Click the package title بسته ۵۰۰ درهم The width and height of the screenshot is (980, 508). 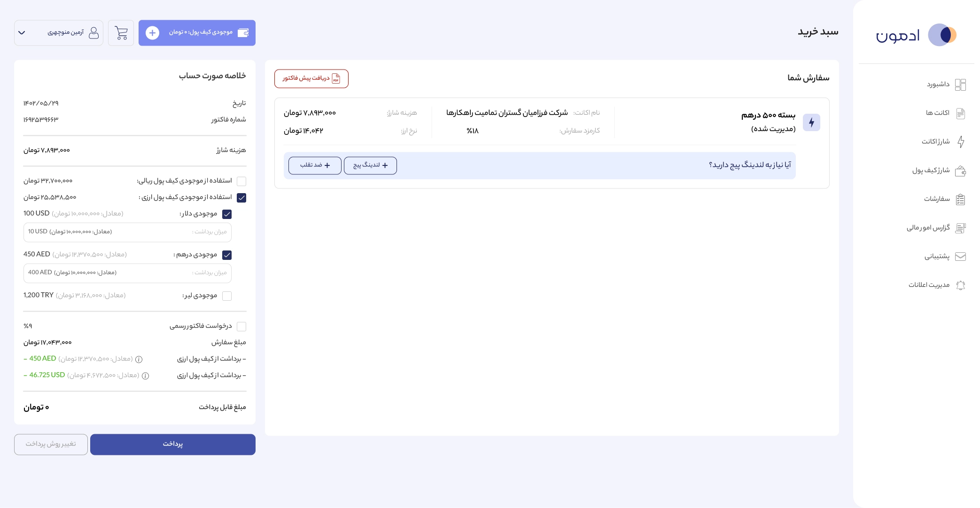(x=768, y=115)
